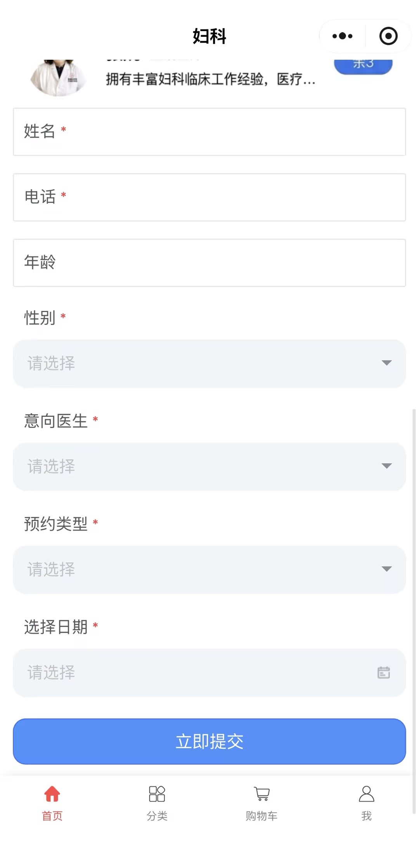The image size is (419, 868).
Task: Expand the 意向医生 dropdown
Action: tap(209, 466)
